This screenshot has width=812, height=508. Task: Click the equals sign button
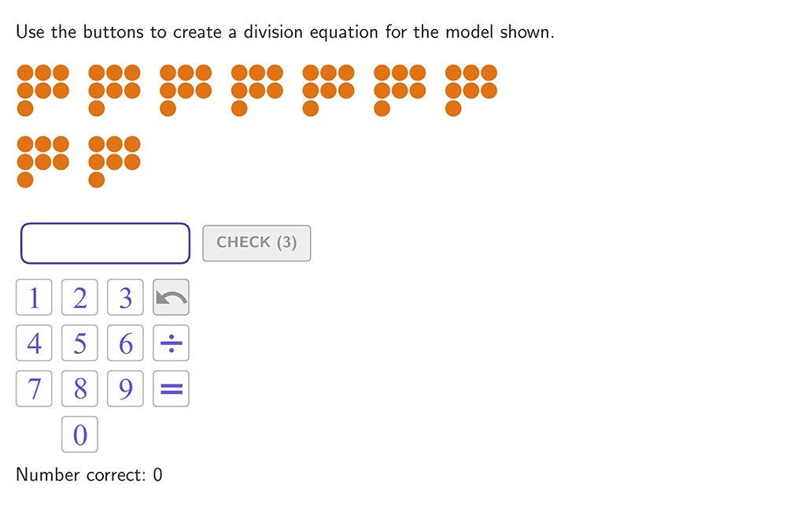(171, 388)
